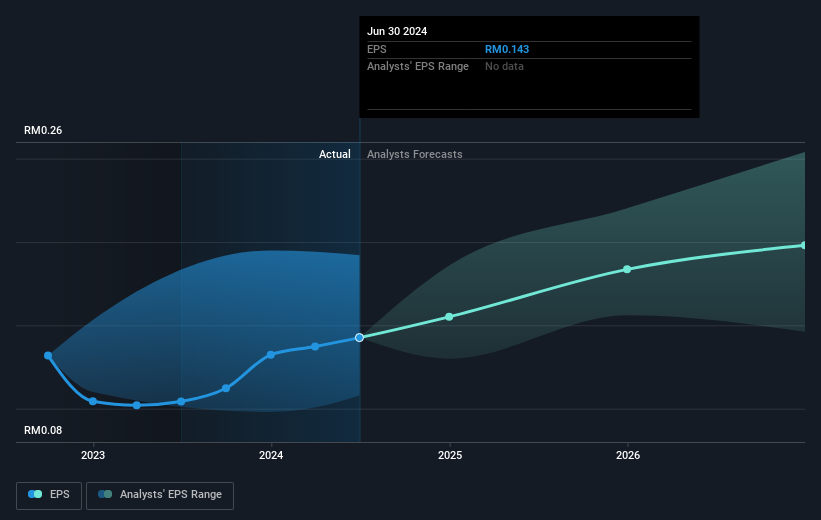821x520 pixels.
Task: Click the 2024 x-axis label
Action: pos(271,455)
